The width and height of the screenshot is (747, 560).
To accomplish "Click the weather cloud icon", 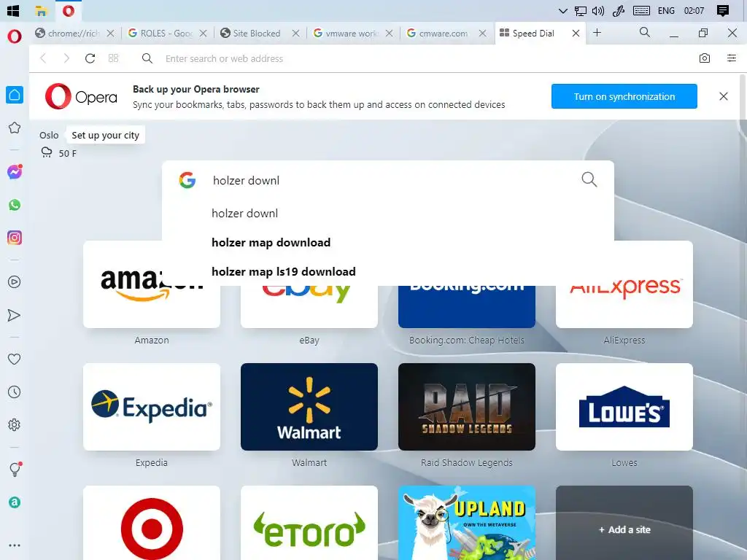I will 47,152.
